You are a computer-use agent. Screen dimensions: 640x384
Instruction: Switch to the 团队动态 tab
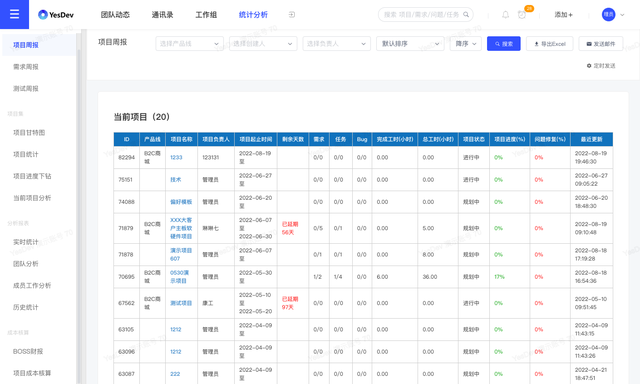click(115, 15)
